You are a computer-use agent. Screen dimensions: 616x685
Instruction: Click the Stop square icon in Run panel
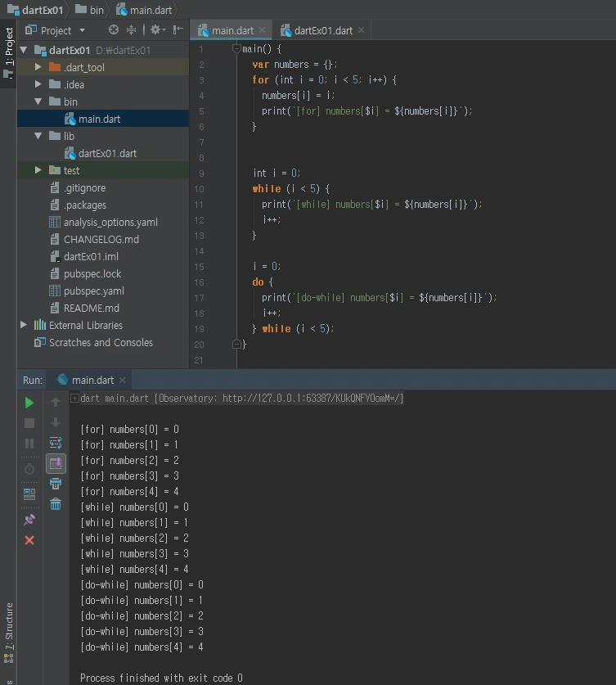pos(29,423)
